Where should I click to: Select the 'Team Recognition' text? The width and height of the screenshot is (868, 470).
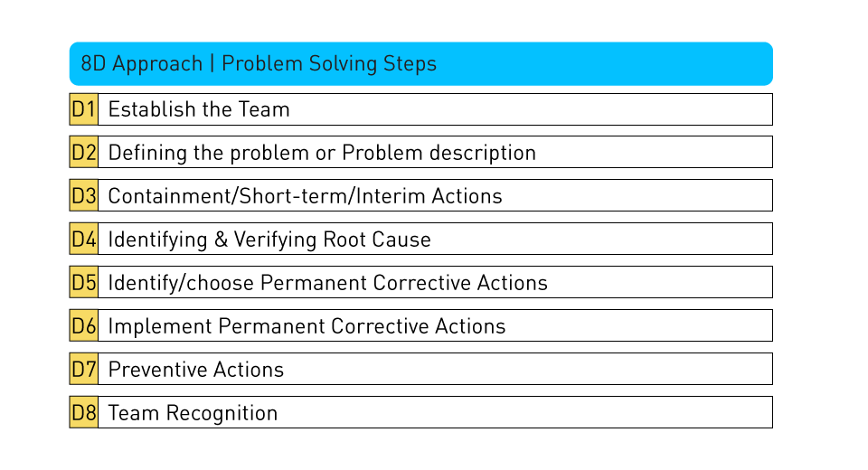coord(193,414)
